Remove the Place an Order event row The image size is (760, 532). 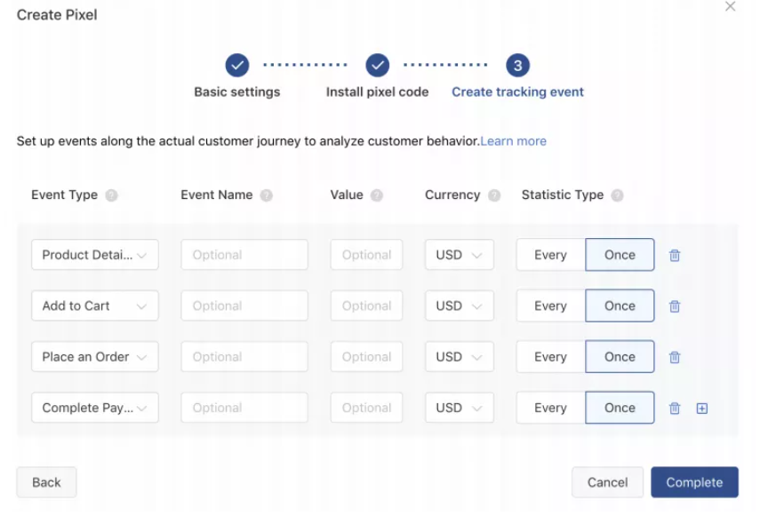(675, 357)
